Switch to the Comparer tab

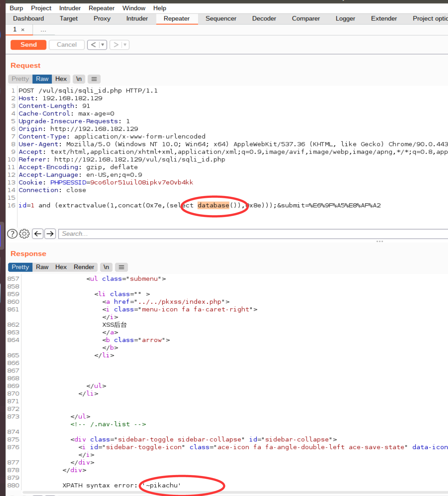pyautogui.click(x=306, y=18)
